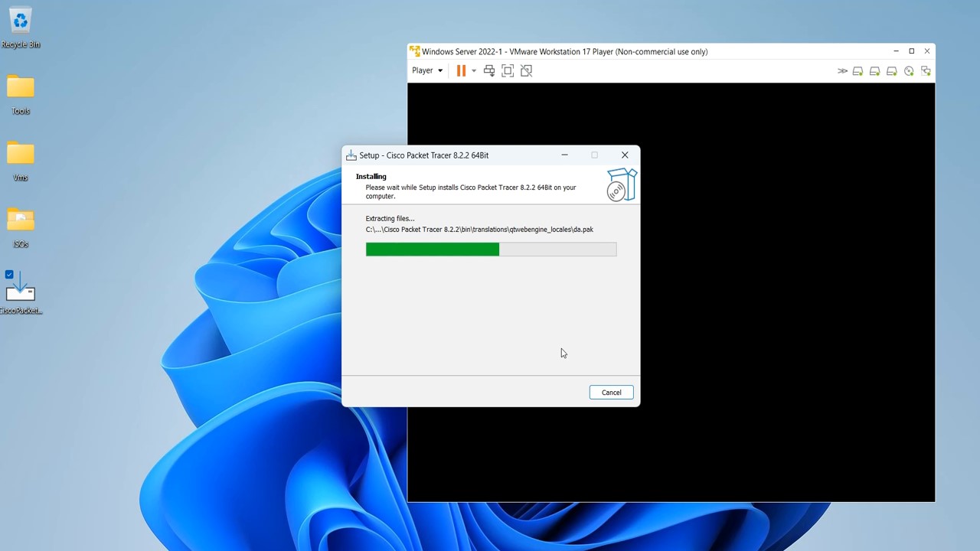The image size is (980, 551).
Task: Send Ctrl+Alt+Del to the VM
Action: click(x=489, y=70)
